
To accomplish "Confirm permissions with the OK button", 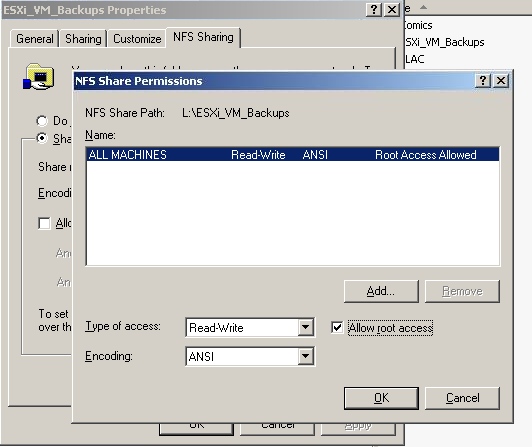I will click(381, 398).
